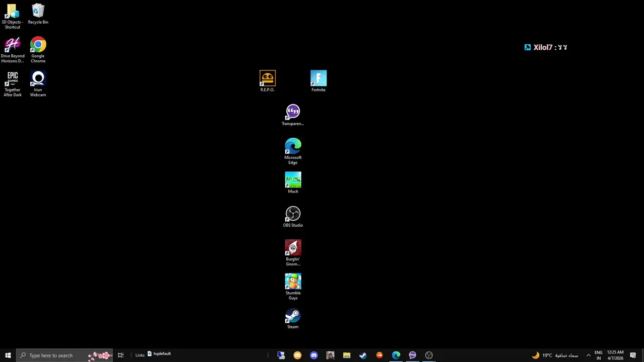
Task: Select the Steam desktop shortcut
Action: 293,318
